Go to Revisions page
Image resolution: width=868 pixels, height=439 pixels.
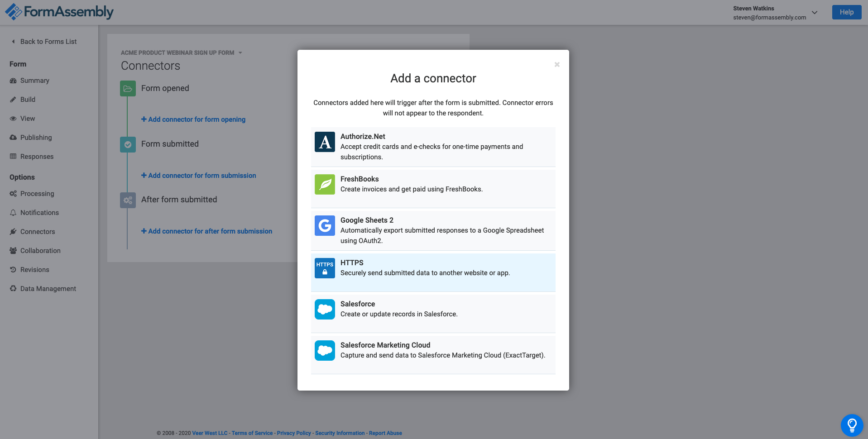click(x=35, y=270)
